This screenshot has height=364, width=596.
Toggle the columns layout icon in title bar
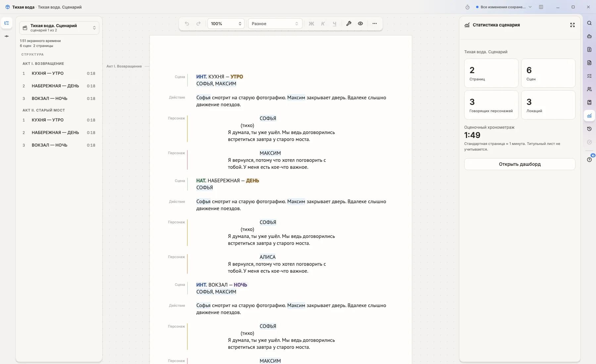click(541, 7)
